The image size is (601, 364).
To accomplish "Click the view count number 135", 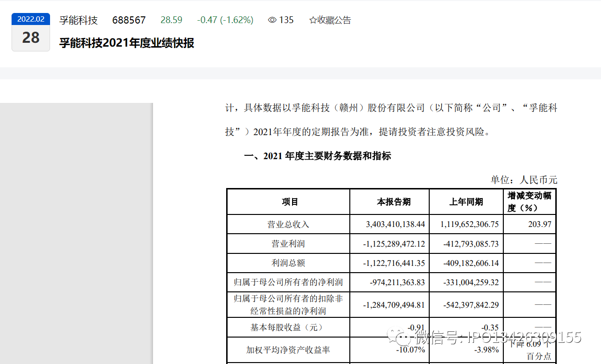I will (x=286, y=20).
